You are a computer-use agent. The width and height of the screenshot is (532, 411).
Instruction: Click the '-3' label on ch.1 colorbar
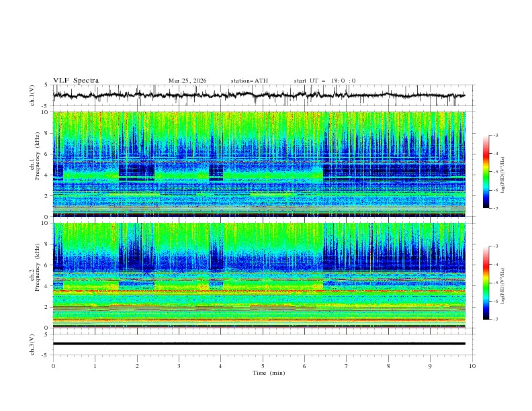pyautogui.click(x=496, y=135)
